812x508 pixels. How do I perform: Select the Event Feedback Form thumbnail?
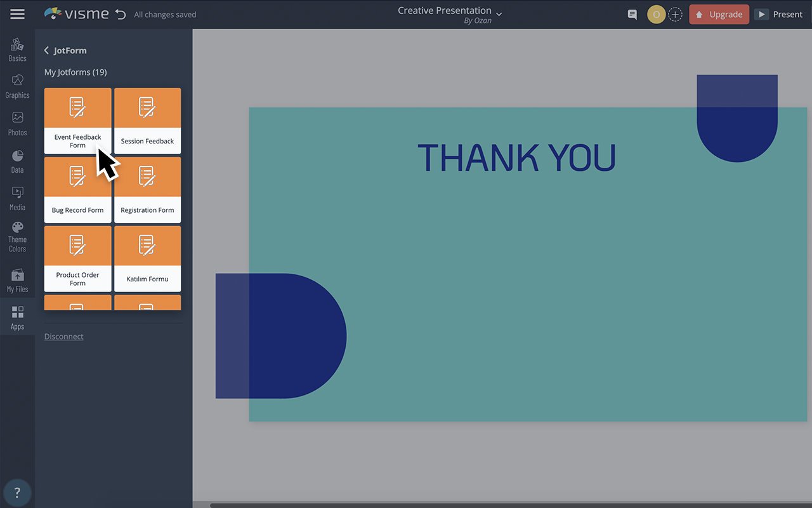point(77,121)
